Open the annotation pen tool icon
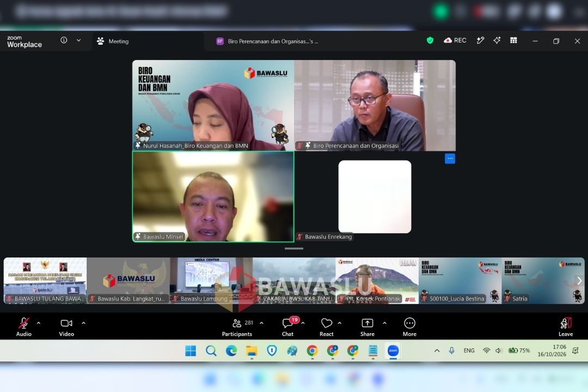588x392 pixels. coord(480,40)
